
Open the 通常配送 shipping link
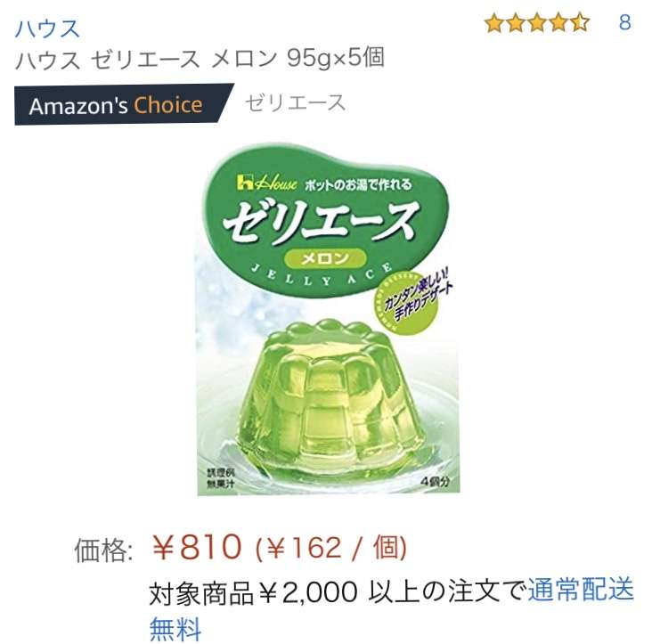(581, 589)
